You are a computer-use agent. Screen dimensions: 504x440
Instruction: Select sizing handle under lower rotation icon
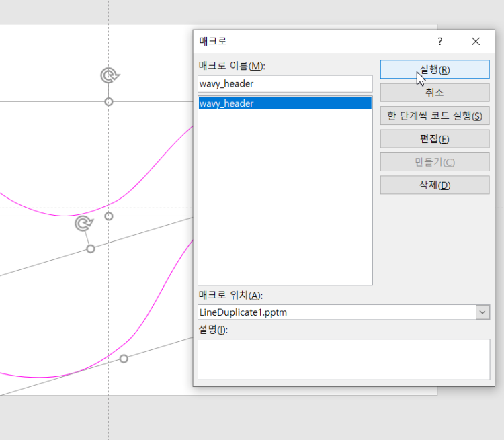[x=91, y=249]
